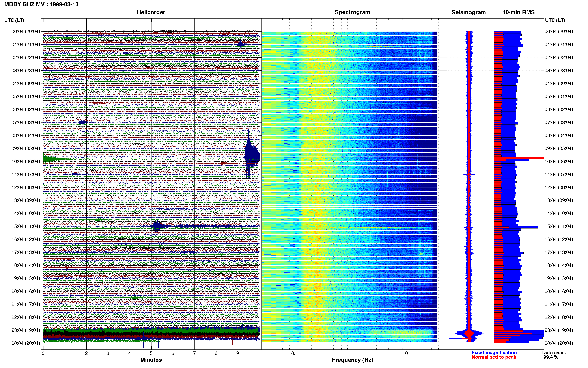Image resolution: width=588 pixels, height=368 pixels.
Task: Click left time label '18:04 (14:04)'
Action: click(26, 265)
